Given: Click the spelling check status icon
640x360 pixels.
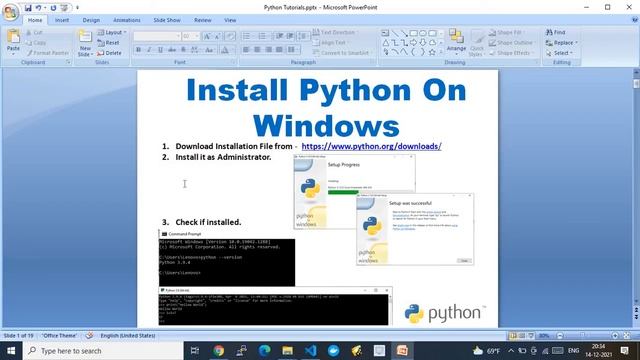Looking at the screenshot, I should click(x=89, y=336).
